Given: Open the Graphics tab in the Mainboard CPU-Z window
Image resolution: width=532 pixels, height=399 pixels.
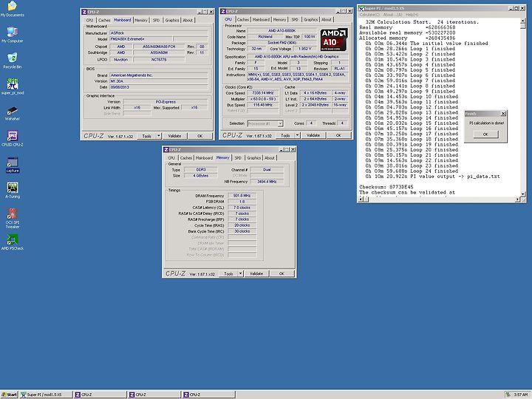Looking at the screenshot, I should tap(172, 21).
